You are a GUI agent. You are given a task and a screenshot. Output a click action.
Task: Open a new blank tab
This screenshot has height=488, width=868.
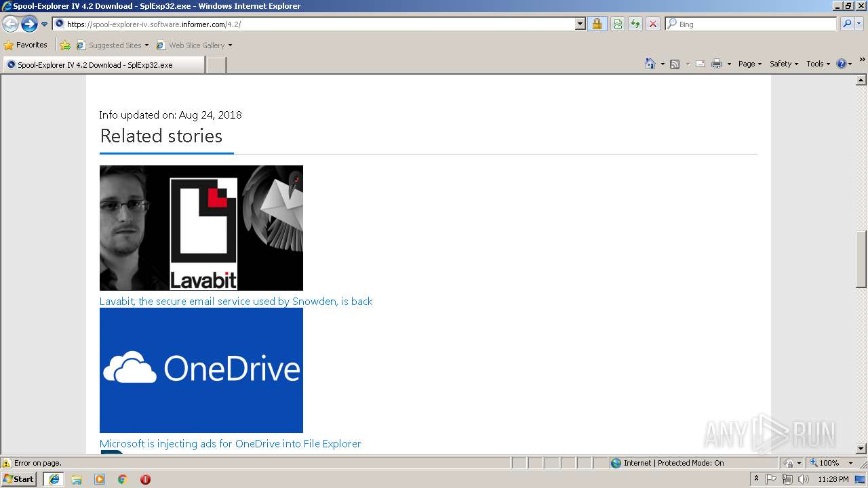click(x=216, y=65)
